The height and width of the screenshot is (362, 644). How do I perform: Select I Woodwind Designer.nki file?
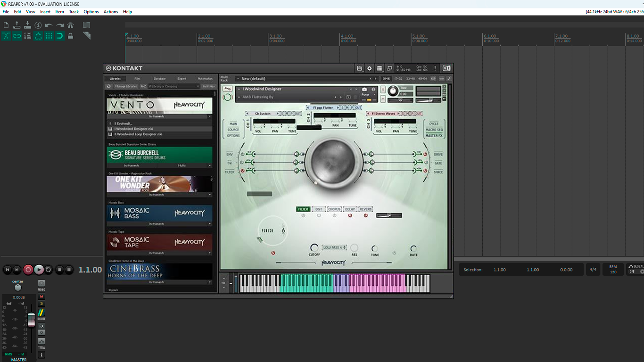159,129
